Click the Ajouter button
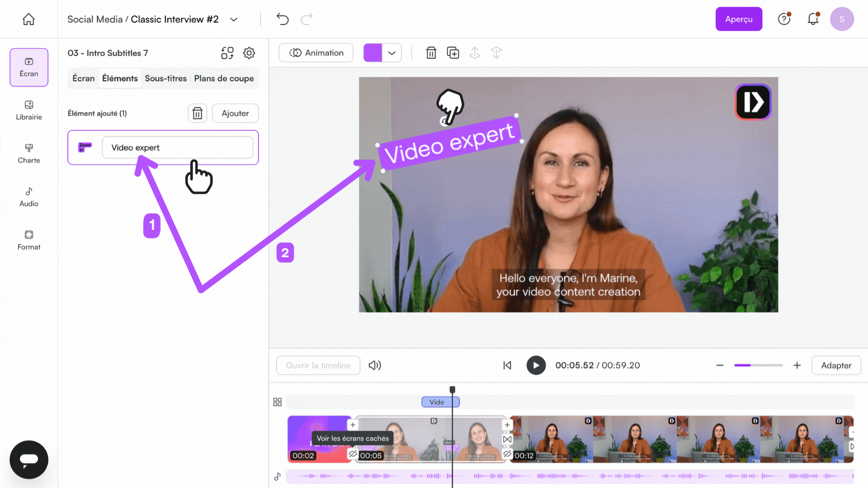The width and height of the screenshot is (868, 488). 235,113
